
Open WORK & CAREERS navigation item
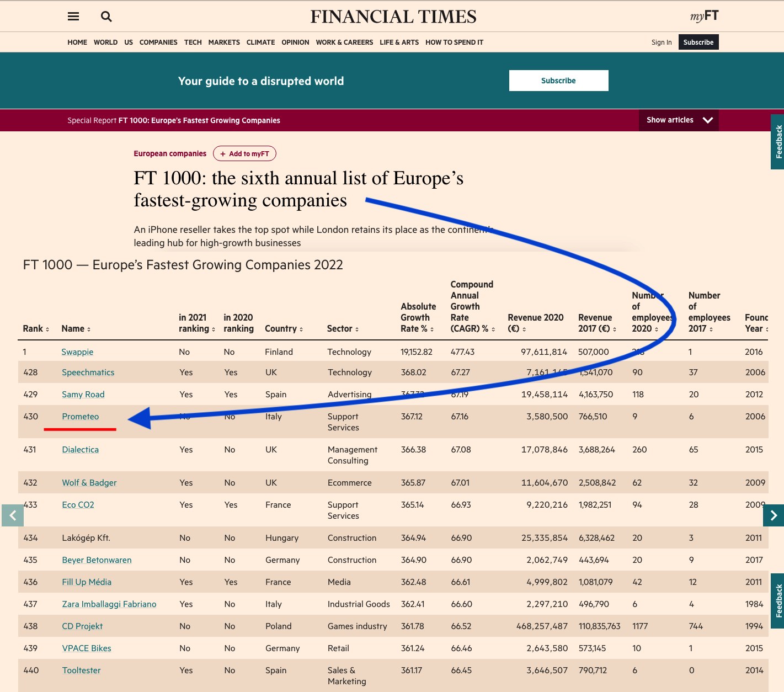coord(344,42)
